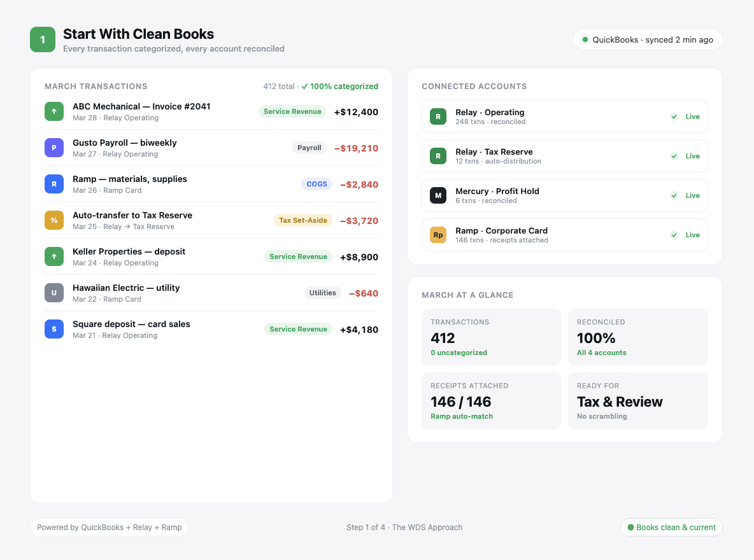
Task: Click the Mercury Profit Hold M icon
Action: [x=439, y=195]
